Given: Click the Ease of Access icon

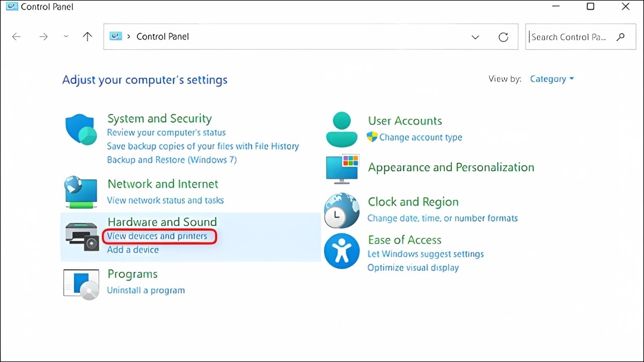Looking at the screenshot, I should click(x=341, y=251).
